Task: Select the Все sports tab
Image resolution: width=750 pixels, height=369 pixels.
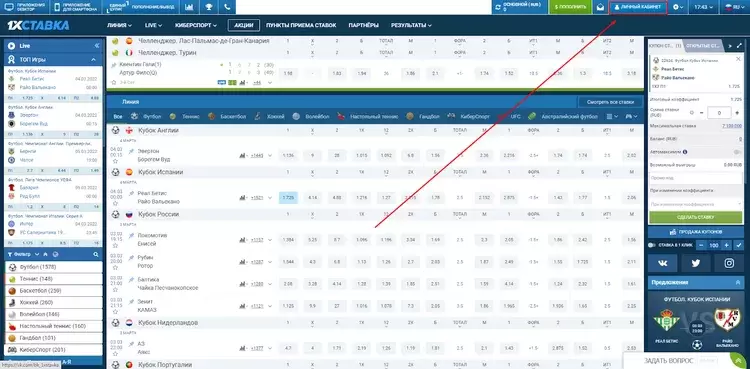Action: (118, 116)
